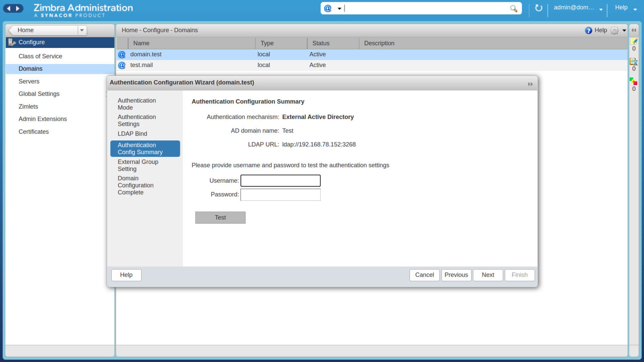Click the notes icon in the right sidebar
This screenshot has height=362, width=644.
point(634,42)
